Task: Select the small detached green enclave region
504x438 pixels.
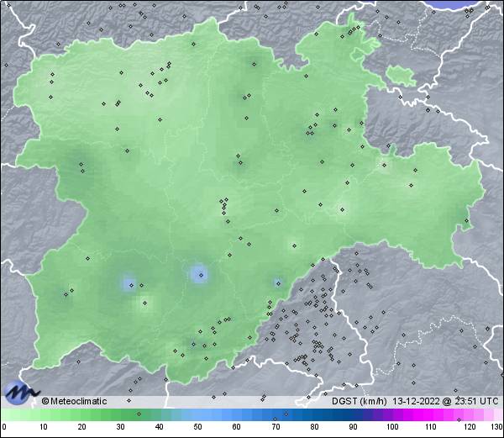Action: (x=401, y=76)
